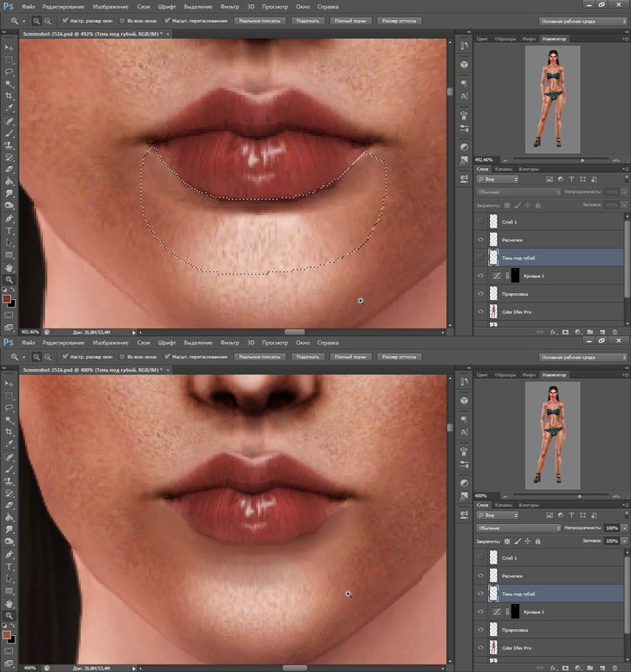Hide 'Тень под губой' layer in 400% window
Image resolution: width=631 pixels, height=672 pixels.
[480, 594]
